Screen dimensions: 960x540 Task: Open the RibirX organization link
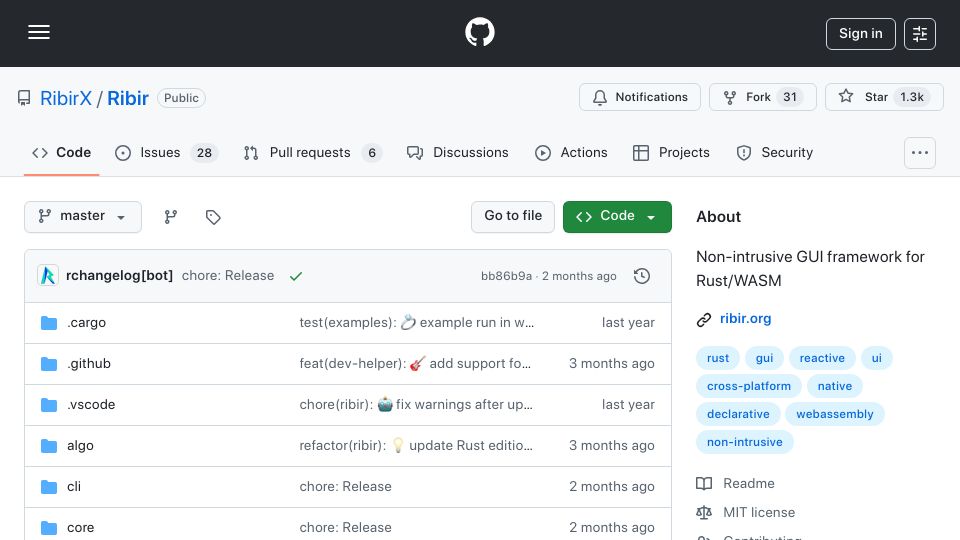[x=66, y=98]
